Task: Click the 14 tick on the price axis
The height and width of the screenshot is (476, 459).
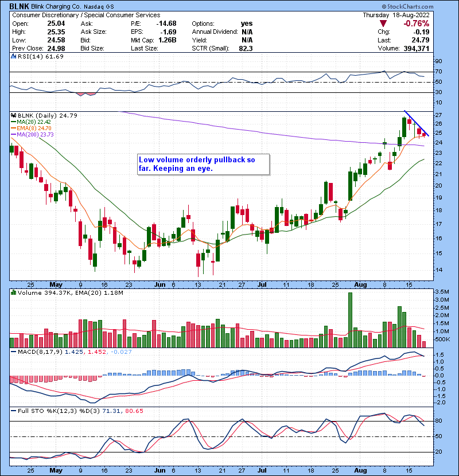Action: coord(438,270)
